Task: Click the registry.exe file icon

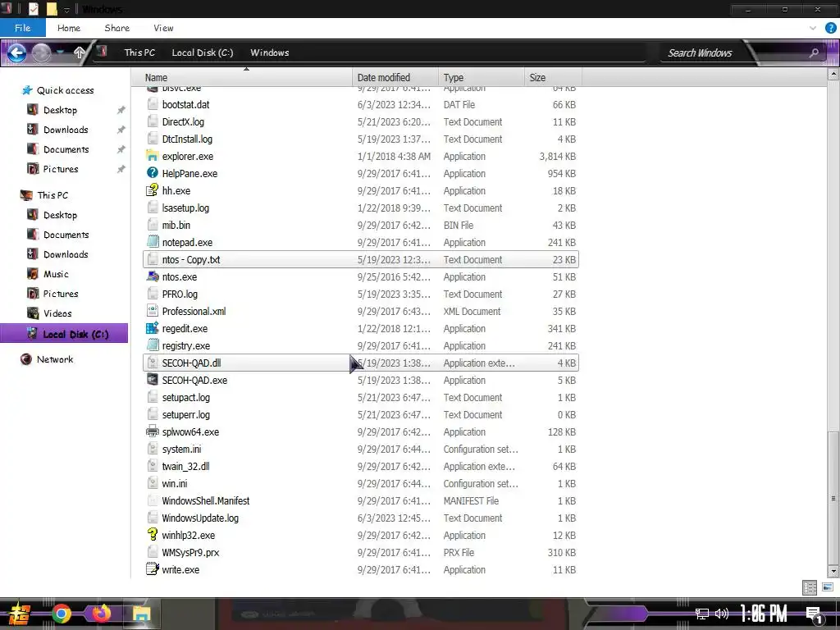Action: point(152,345)
